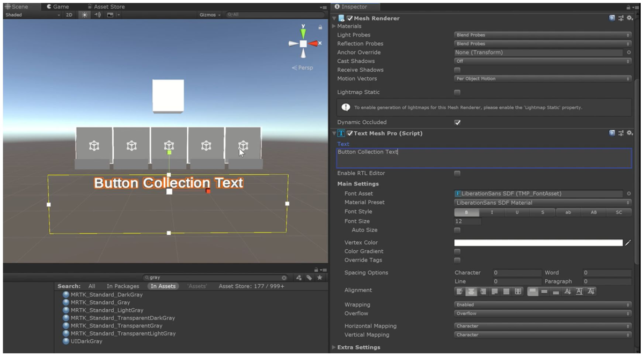This screenshot has width=644, height=357.
Task: Open Text Mesh Pro preset slider icon
Action: pyautogui.click(x=621, y=133)
